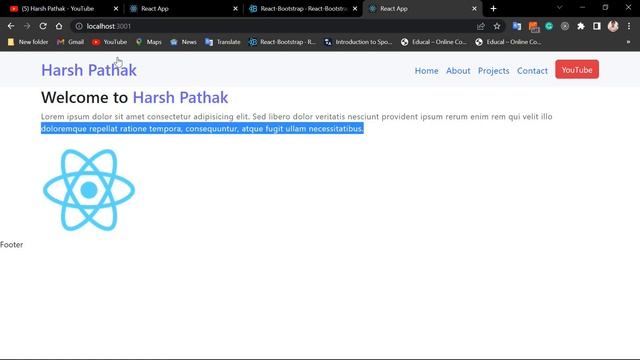Viewport: 640px width, 360px height.
Task: Open the New folder bookmark
Action: tap(28, 42)
